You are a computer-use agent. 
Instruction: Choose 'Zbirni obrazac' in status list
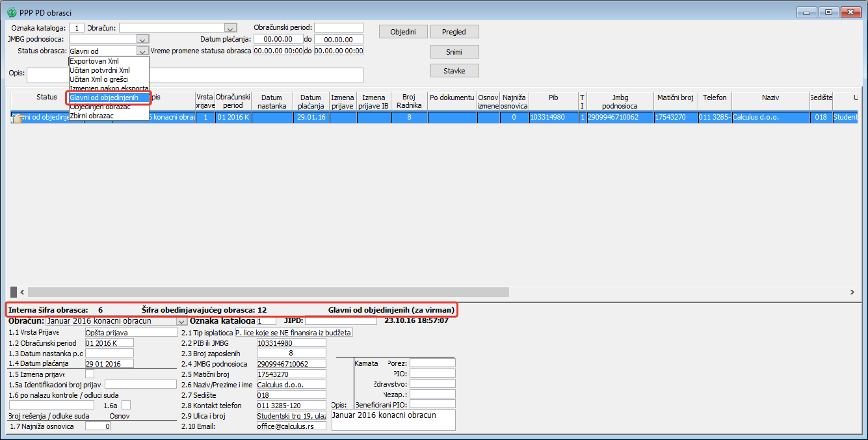tap(92, 116)
